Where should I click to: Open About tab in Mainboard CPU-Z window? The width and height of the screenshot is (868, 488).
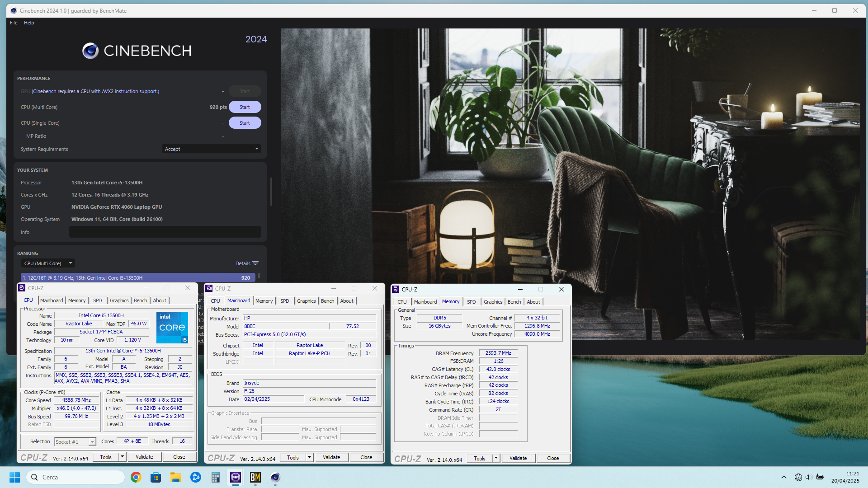coord(347,301)
